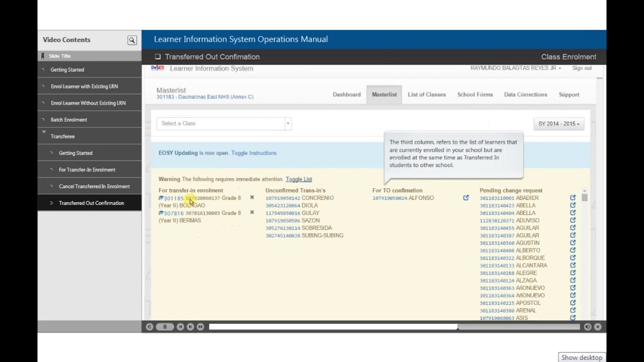Open change request icon for ALBORQUE
The image size is (644, 362).
click(x=573, y=258)
